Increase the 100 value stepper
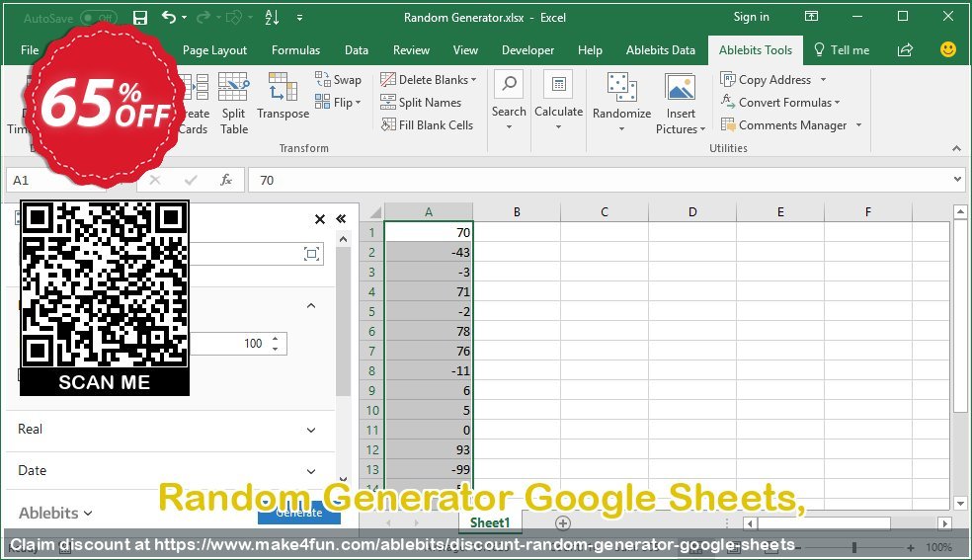This screenshot has height=560, width=972. coord(276,338)
